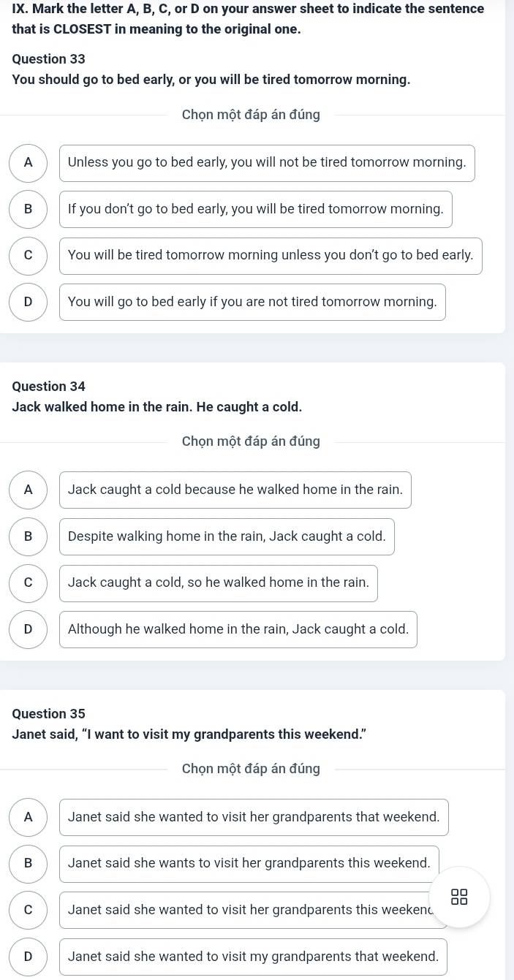The width and height of the screenshot is (514, 980).
Task: Select option A for Question 33
Action: tap(29, 163)
